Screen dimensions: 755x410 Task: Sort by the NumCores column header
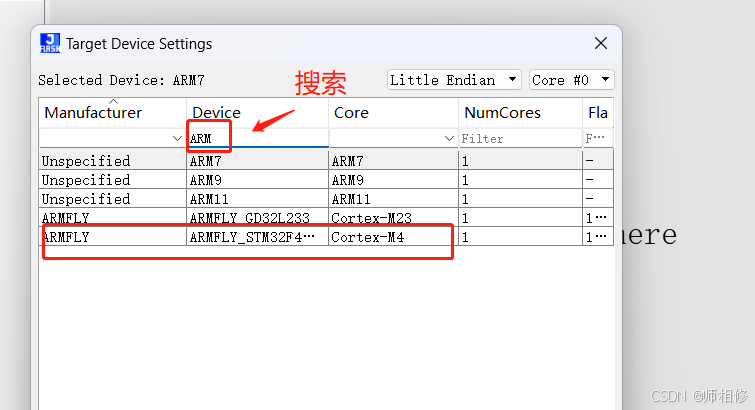520,113
